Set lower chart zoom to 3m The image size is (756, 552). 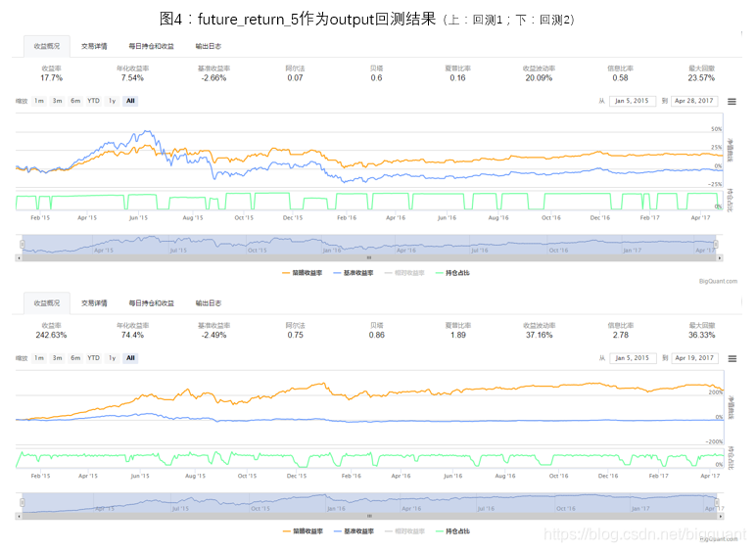[x=58, y=358]
